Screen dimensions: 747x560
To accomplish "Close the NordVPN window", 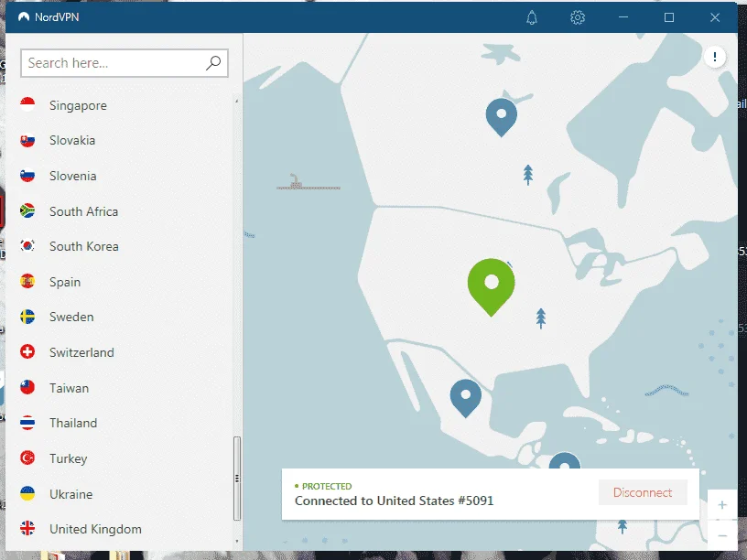I will pyautogui.click(x=715, y=17).
